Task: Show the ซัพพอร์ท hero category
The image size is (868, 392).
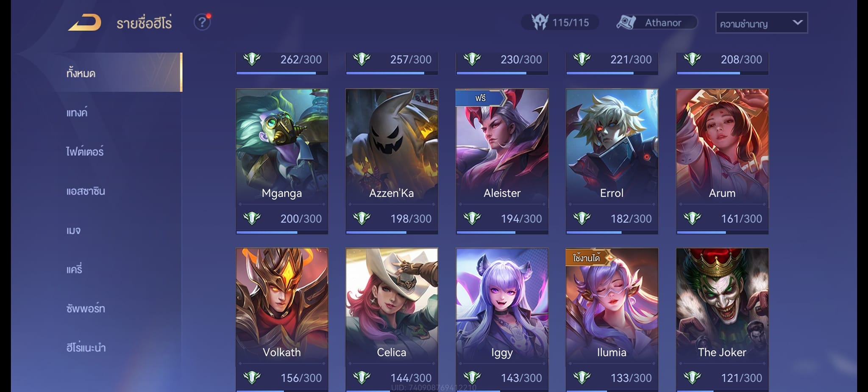Action: (86, 308)
